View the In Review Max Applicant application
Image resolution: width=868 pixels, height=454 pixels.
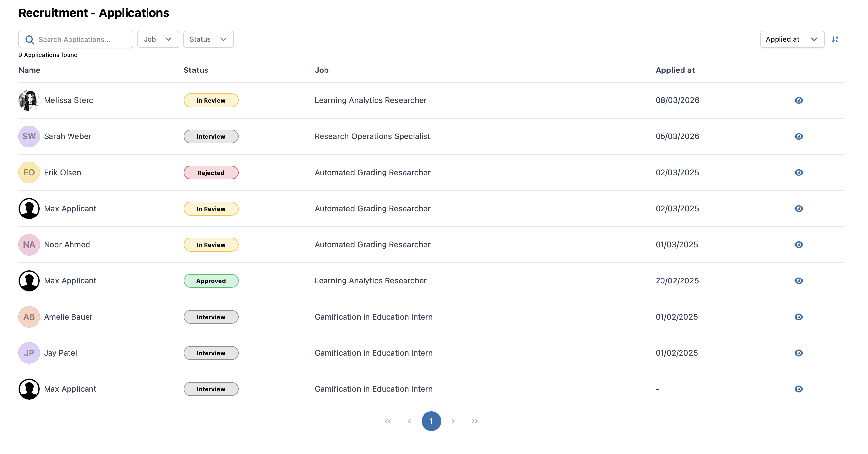[799, 208]
